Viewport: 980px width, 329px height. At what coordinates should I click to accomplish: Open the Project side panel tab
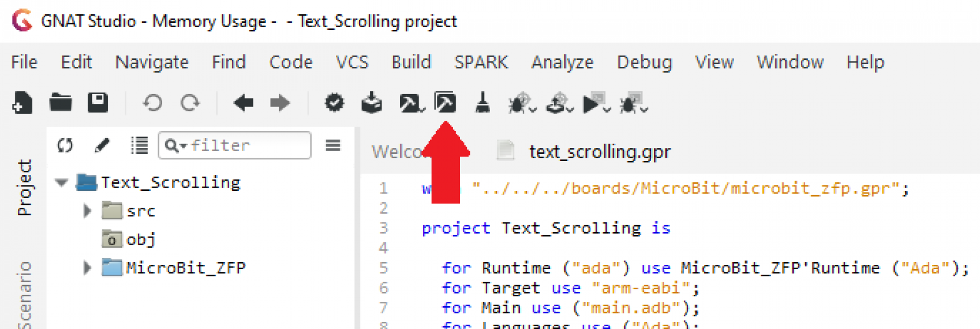[x=24, y=187]
